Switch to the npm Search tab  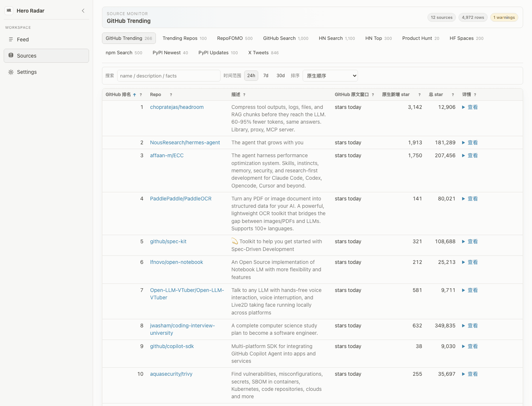click(x=124, y=53)
